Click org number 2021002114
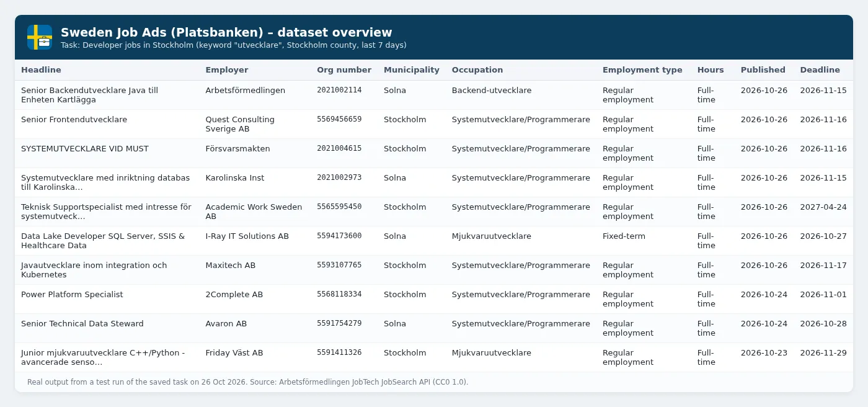Viewport: 868px width, 407px height. tap(339, 91)
